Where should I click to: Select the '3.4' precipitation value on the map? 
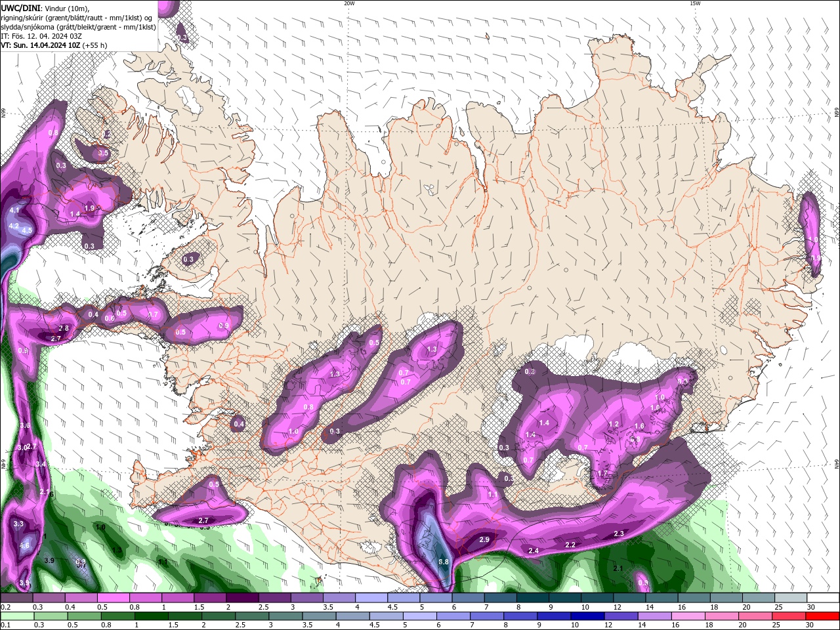pos(41,464)
